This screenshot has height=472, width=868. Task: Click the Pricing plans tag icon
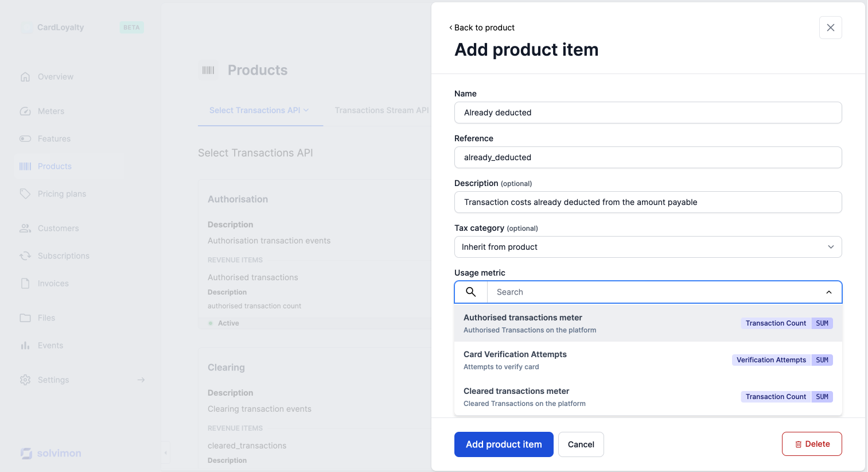click(x=25, y=194)
